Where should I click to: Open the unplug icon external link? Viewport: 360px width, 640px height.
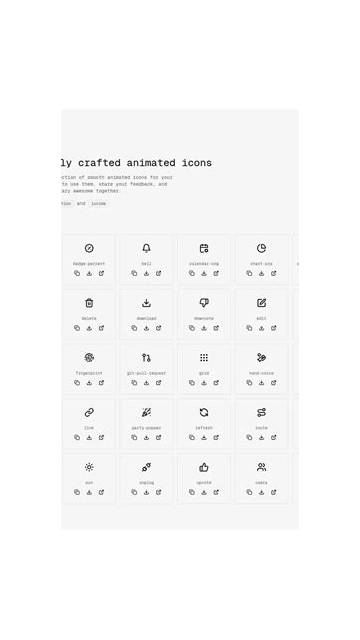click(x=158, y=492)
